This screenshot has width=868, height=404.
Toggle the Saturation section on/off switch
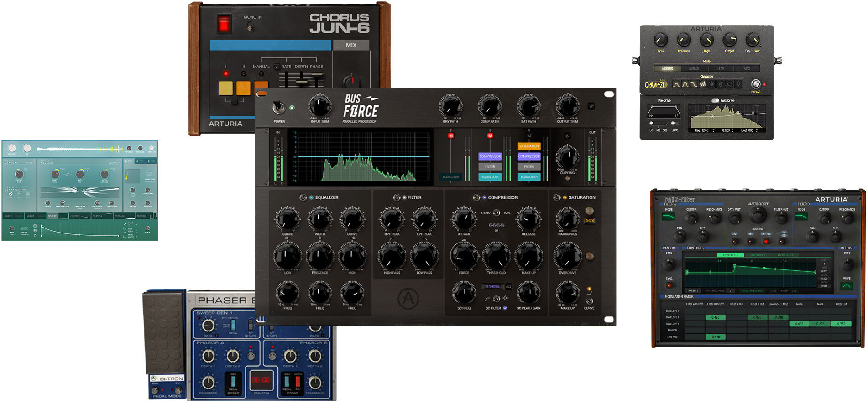coord(557,197)
